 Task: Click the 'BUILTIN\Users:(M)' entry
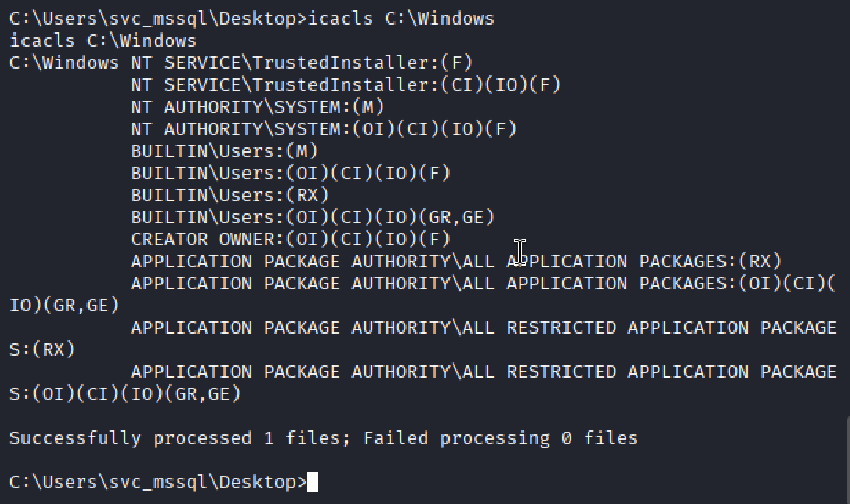coord(224,151)
